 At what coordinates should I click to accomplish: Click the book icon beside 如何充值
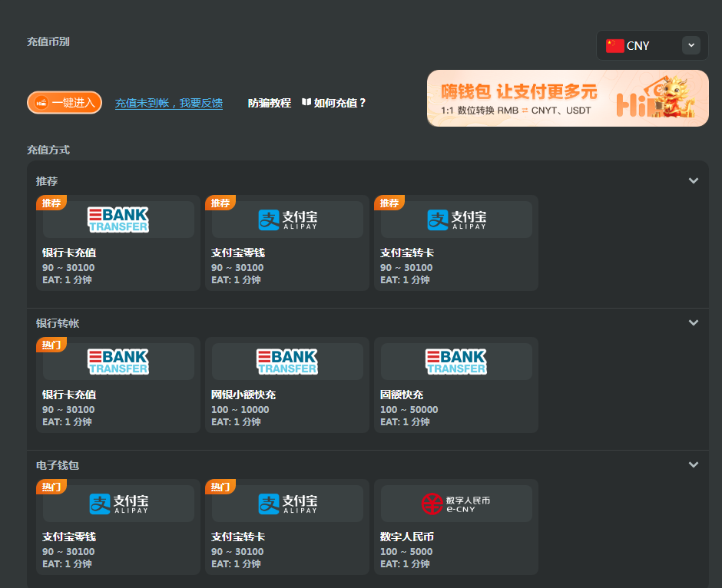tap(306, 102)
